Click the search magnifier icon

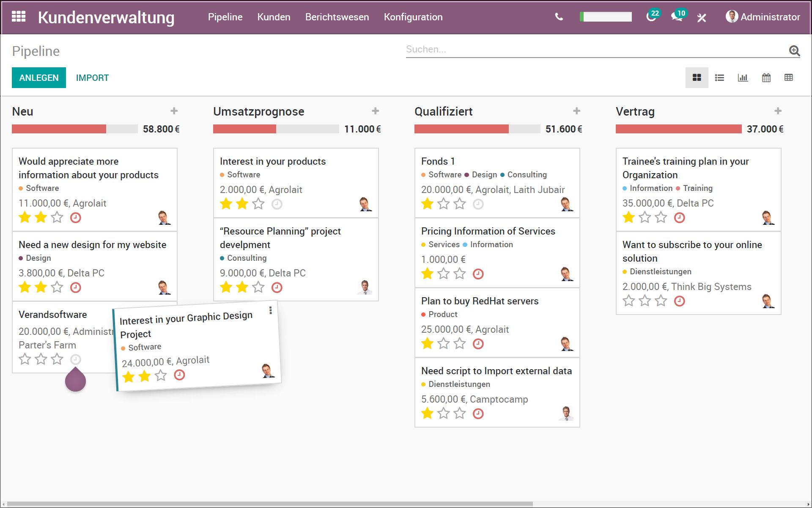pos(794,51)
